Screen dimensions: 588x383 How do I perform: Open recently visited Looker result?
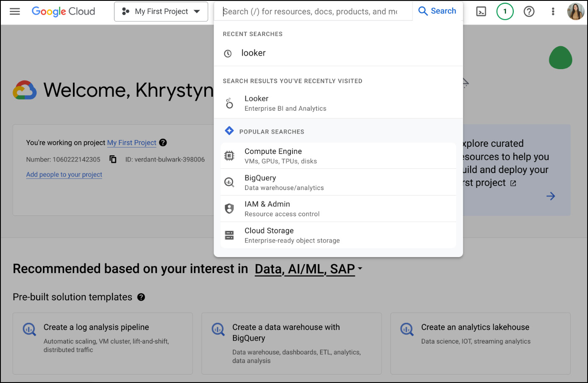(338, 103)
